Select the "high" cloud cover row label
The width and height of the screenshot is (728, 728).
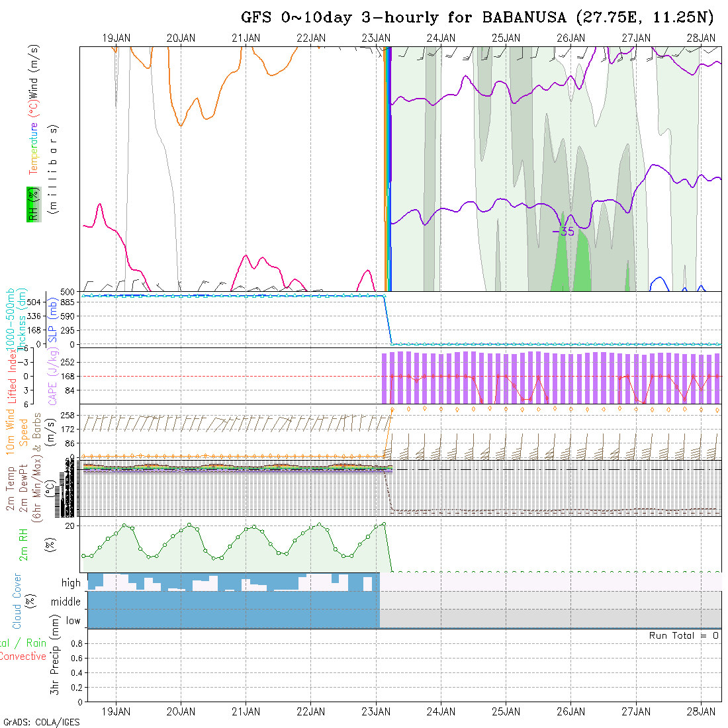[x=71, y=583]
